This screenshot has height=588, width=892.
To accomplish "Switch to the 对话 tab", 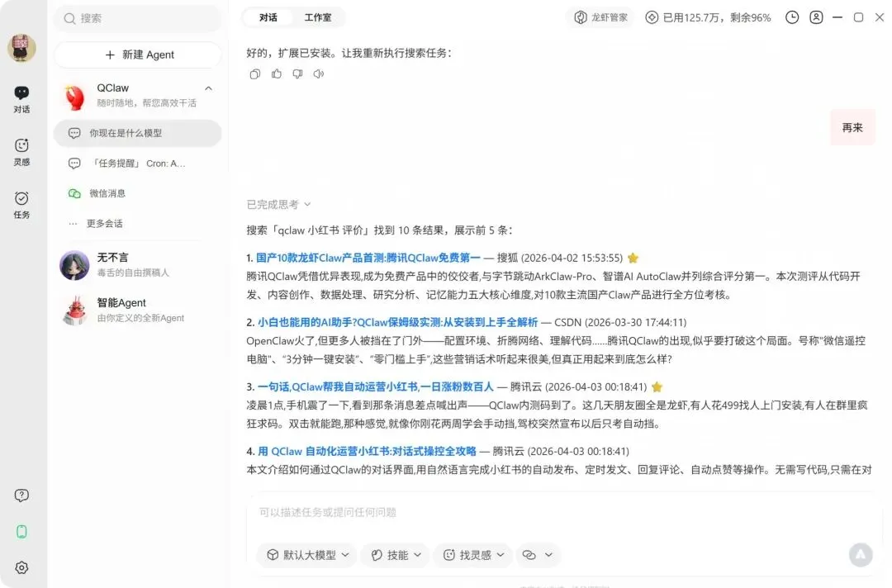I will (x=268, y=17).
